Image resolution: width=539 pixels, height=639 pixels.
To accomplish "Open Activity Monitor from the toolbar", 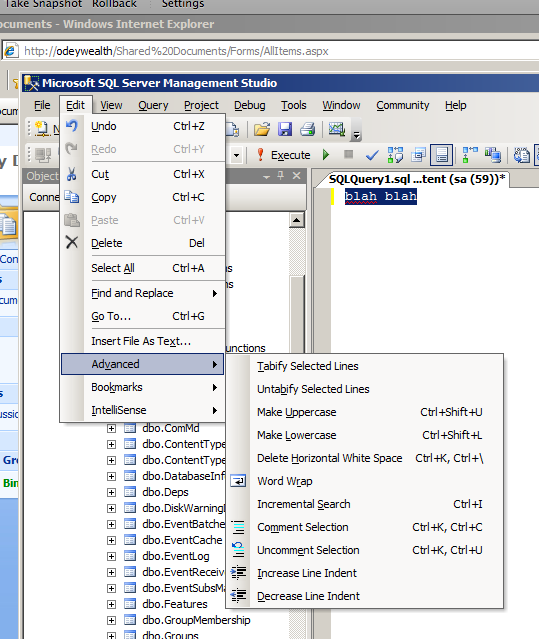I will coord(337,129).
